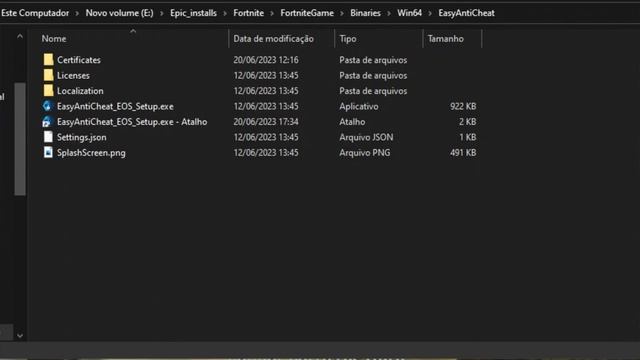The width and height of the screenshot is (640, 360).
Task: Sort files by Data de modificação column
Action: (x=273, y=39)
